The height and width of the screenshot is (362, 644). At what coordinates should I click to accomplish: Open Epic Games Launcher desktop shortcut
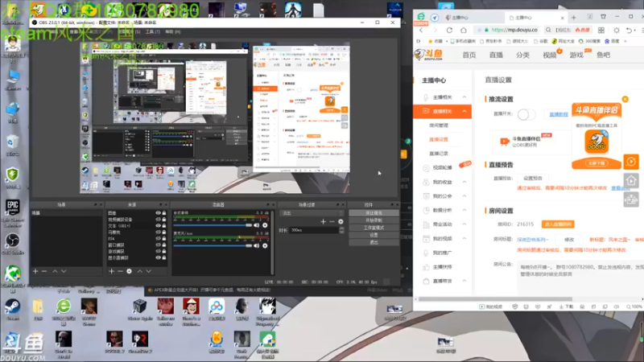[x=12, y=213]
